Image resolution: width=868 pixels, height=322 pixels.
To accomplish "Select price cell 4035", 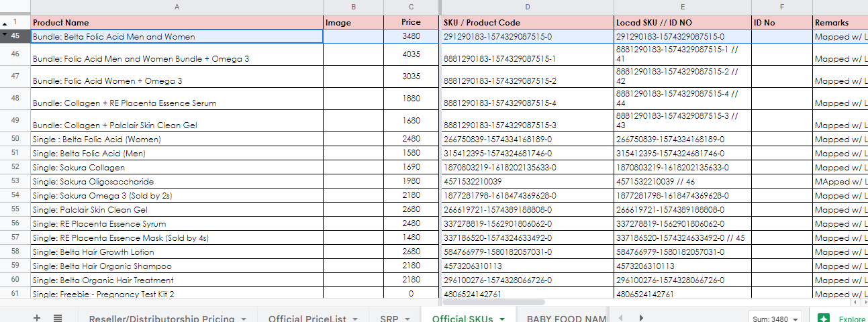I will click(x=411, y=54).
